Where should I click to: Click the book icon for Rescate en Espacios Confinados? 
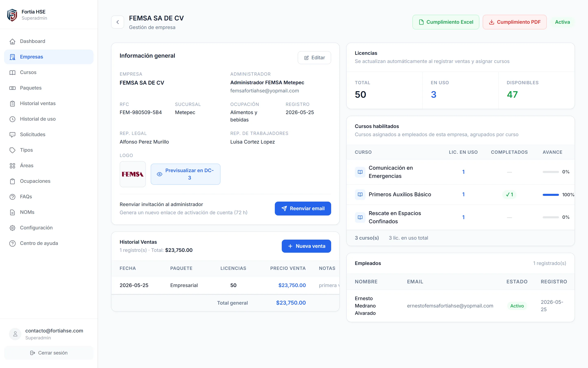(x=360, y=217)
